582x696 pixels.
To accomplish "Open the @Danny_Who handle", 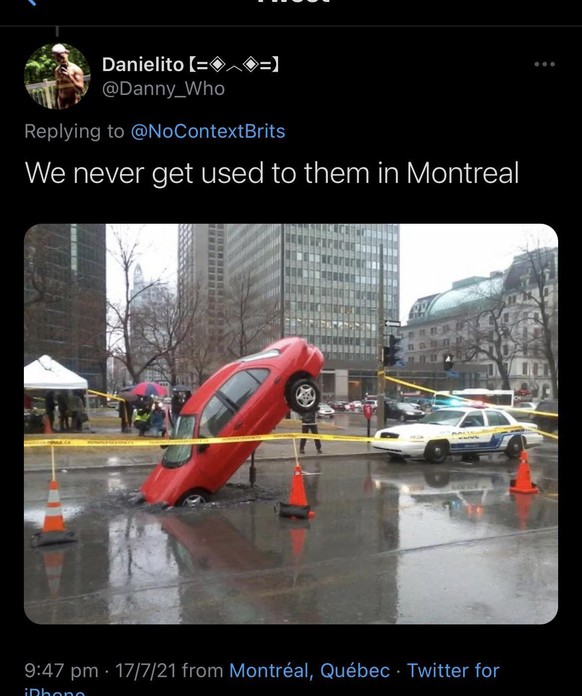I will [163, 89].
